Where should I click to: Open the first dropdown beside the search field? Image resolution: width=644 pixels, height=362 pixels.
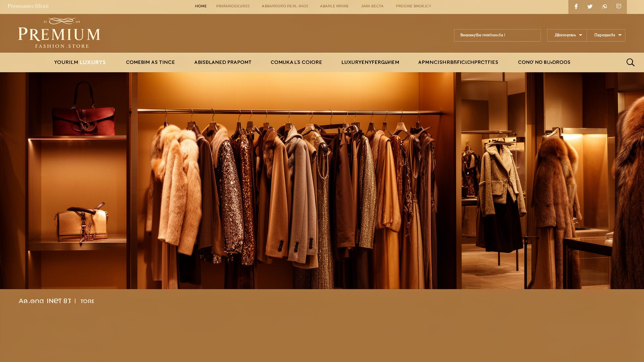pos(566,35)
